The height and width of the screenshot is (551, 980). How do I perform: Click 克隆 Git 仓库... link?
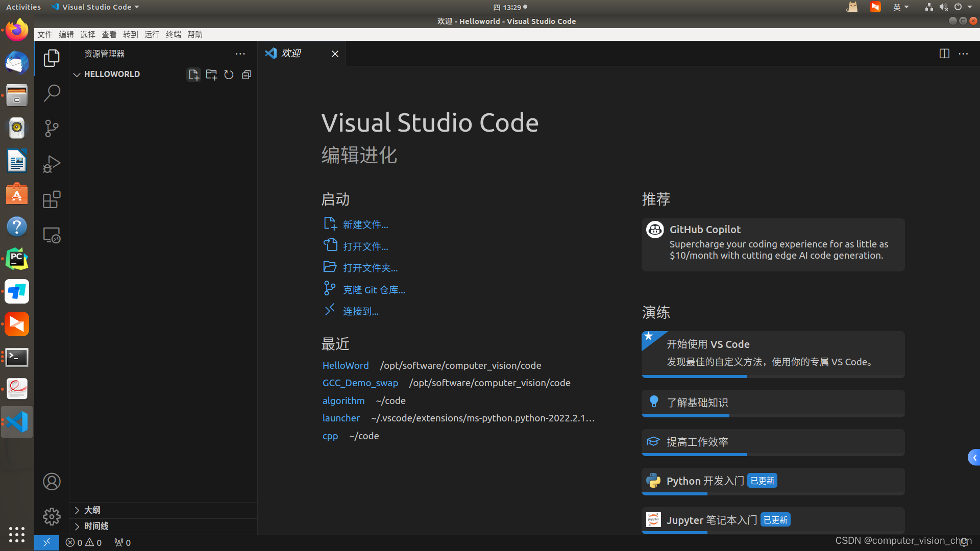pos(374,290)
